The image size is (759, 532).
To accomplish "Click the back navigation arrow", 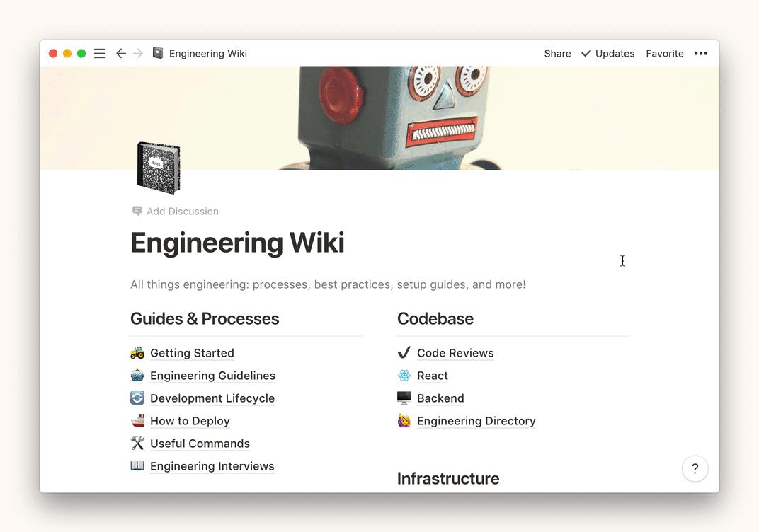I will (120, 53).
